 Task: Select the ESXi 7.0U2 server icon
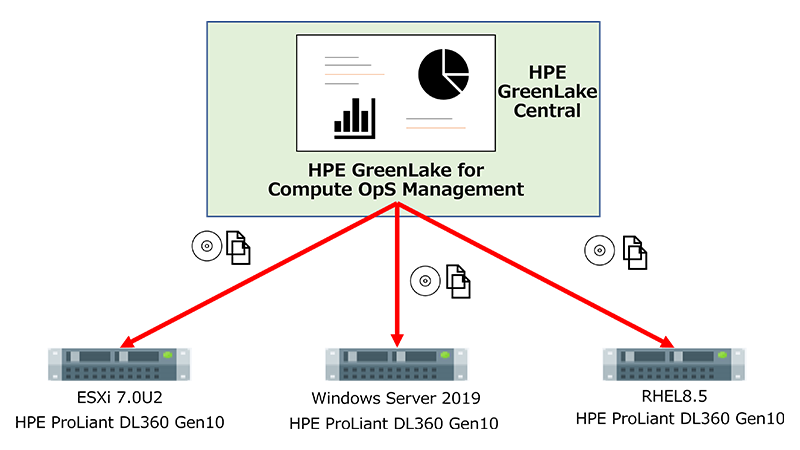click(x=119, y=364)
